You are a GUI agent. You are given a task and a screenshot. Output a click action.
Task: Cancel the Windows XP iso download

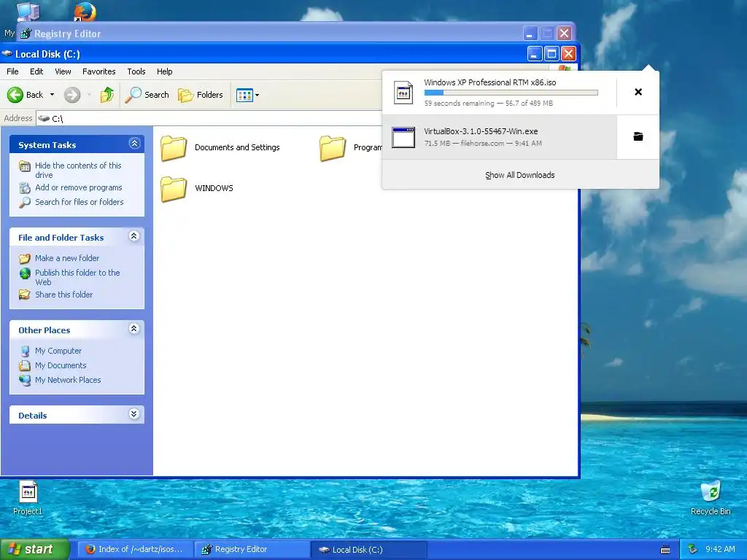click(x=638, y=92)
